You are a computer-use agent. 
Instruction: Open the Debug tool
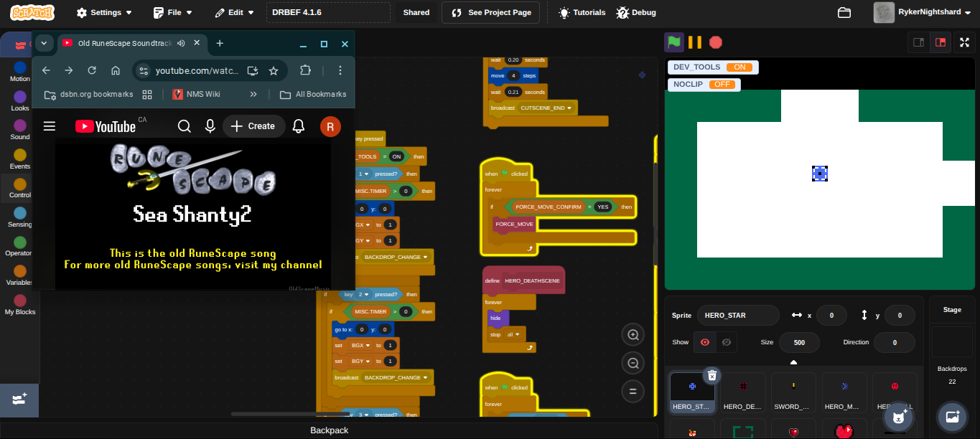[636, 12]
